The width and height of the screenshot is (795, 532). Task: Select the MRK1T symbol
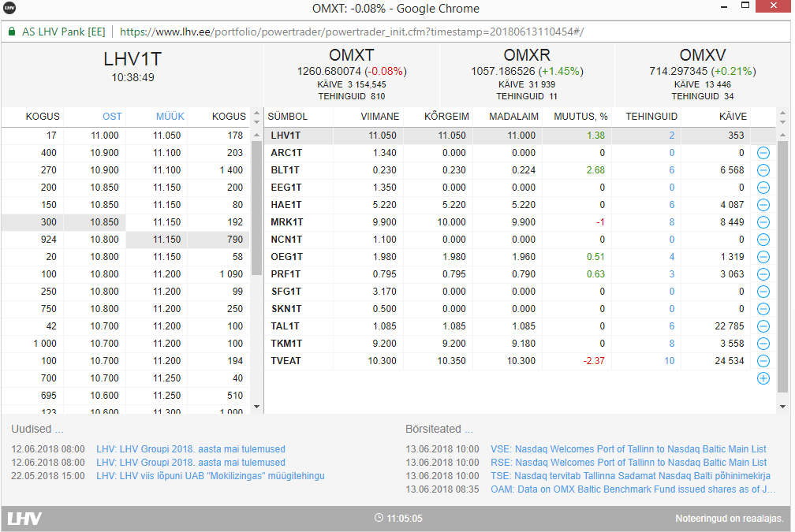point(287,222)
